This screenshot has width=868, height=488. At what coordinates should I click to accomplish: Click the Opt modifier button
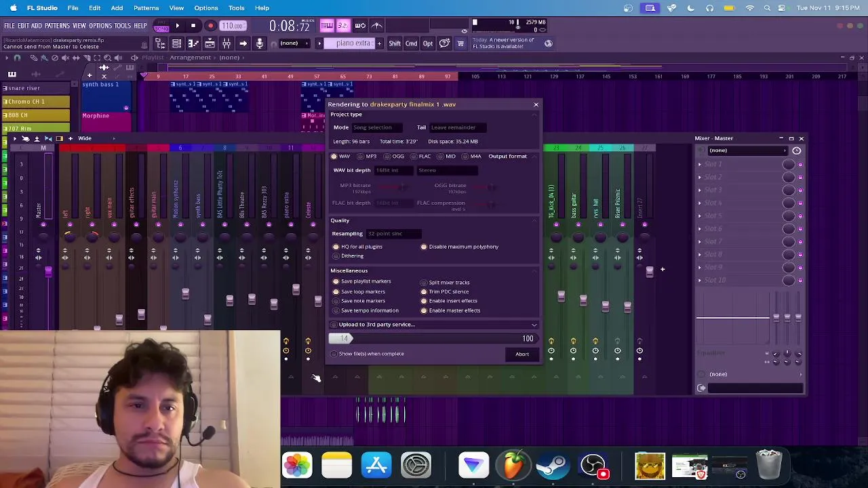click(428, 43)
